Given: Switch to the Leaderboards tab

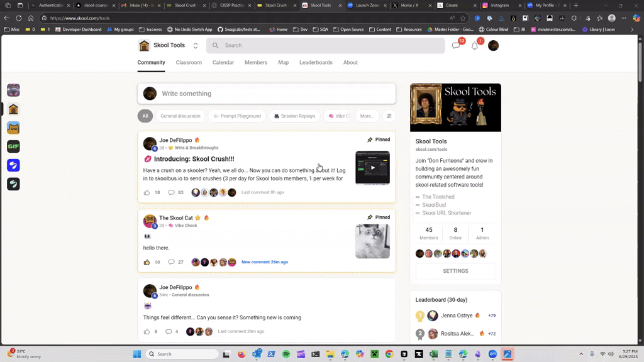Looking at the screenshot, I should pos(316,62).
